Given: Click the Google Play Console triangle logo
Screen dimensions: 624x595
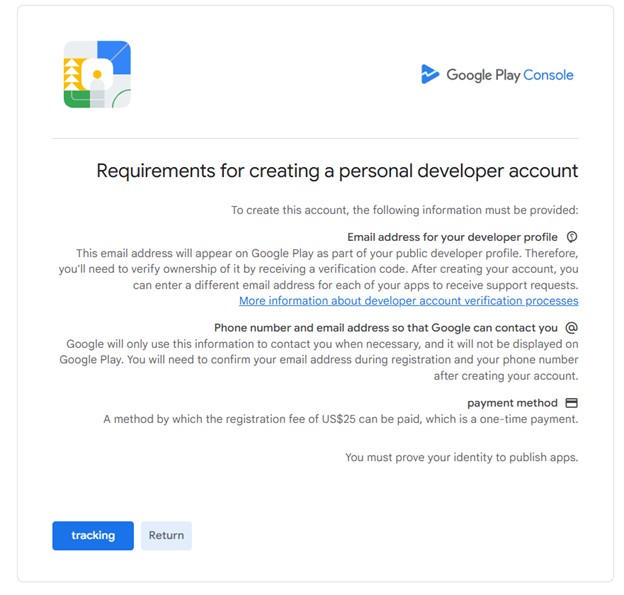Looking at the screenshot, I should click(430, 74).
